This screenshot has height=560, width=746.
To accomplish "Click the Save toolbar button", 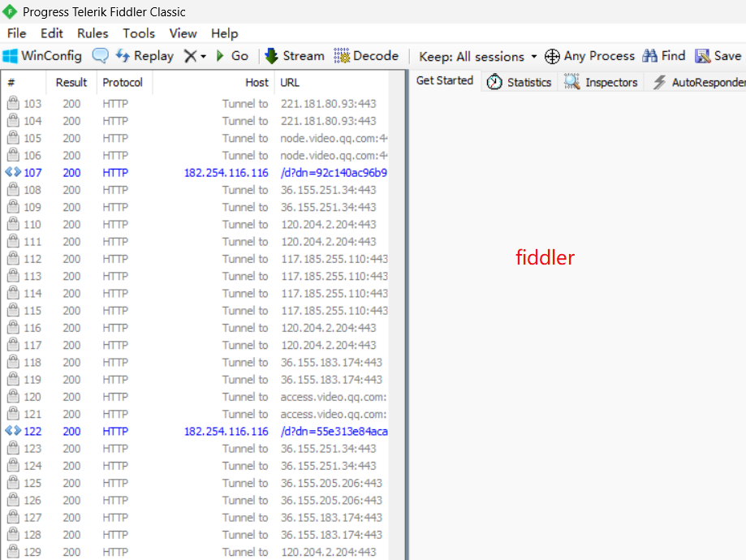I will click(x=718, y=56).
